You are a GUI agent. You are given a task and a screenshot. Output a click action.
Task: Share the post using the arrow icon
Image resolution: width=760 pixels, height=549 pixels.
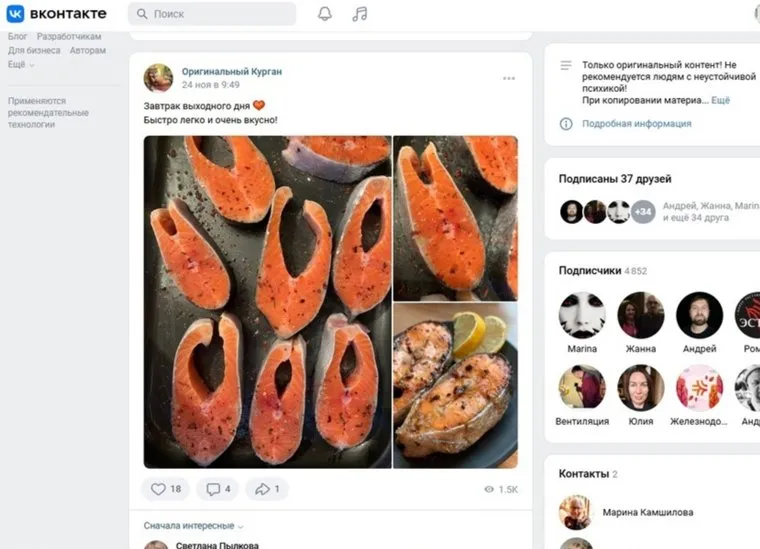268,489
